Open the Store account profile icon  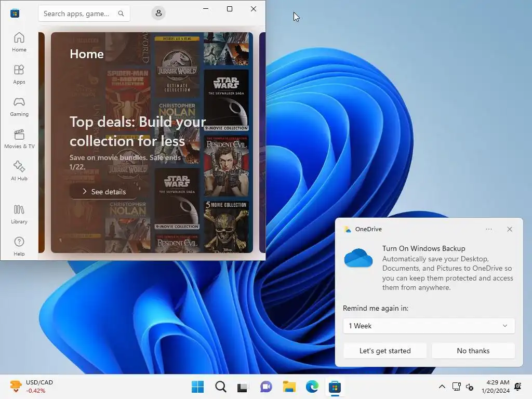click(158, 13)
